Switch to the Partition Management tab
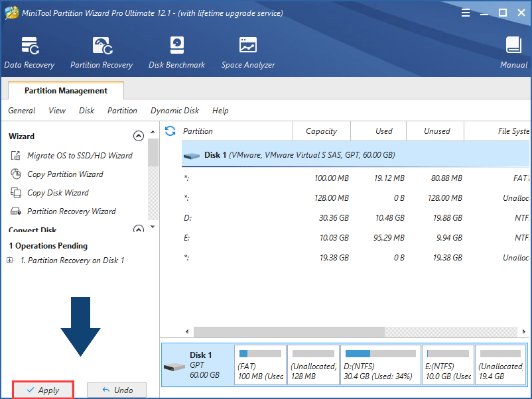The image size is (532, 399). 65,90
